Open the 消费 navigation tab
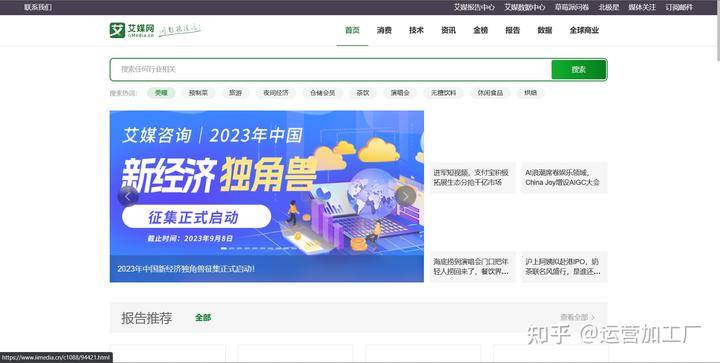The width and height of the screenshot is (720, 363). click(x=384, y=30)
